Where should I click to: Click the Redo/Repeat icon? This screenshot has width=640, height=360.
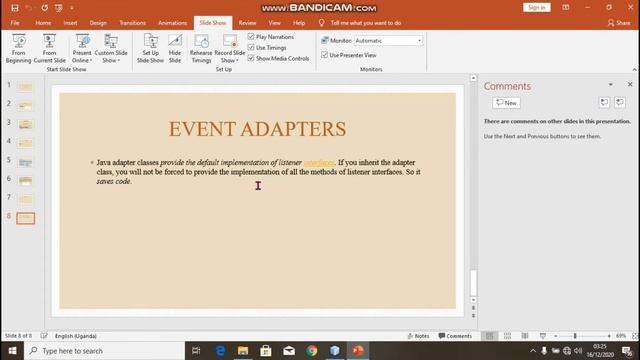point(44,8)
